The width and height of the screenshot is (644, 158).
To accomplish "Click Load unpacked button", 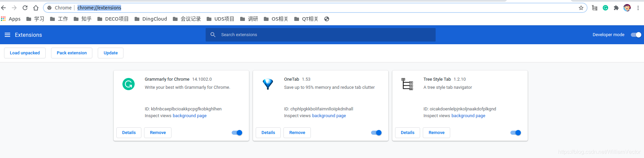I will coord(25,53).
